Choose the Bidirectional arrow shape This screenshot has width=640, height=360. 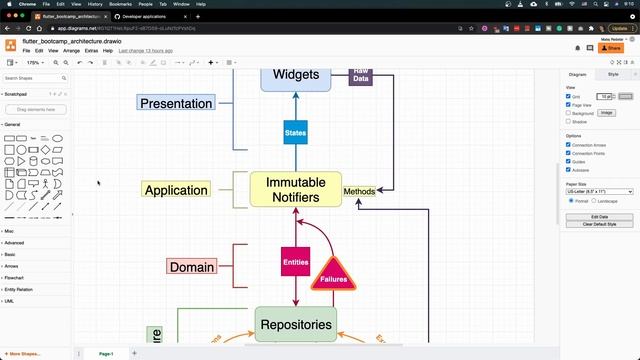pyautogui.click(x=45, y=195)
